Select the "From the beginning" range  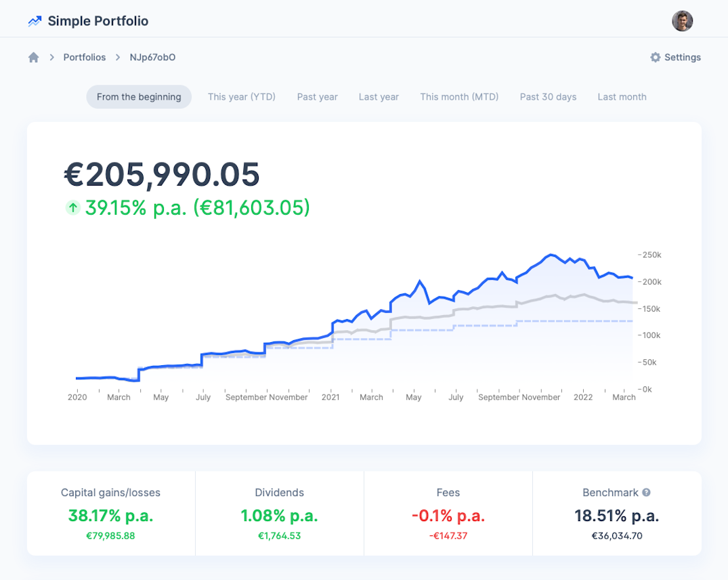(138, 97)
